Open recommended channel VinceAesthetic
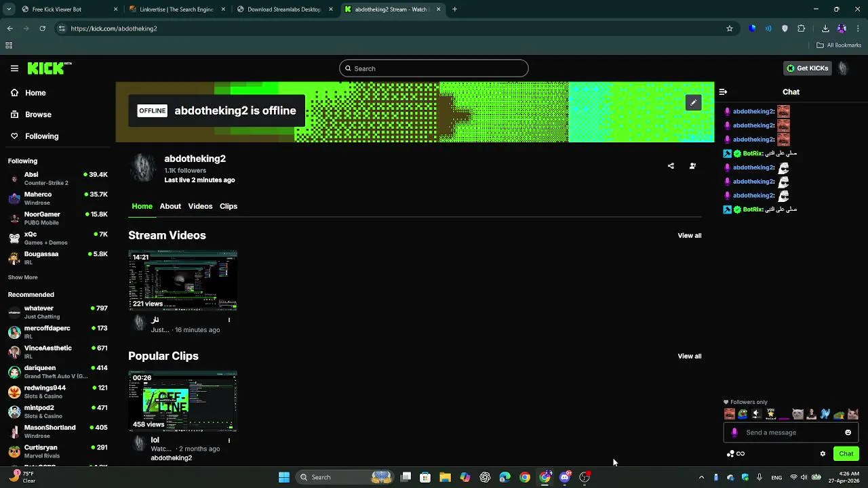868x488 pixels. pyautogui.click(x=57, y=352)
